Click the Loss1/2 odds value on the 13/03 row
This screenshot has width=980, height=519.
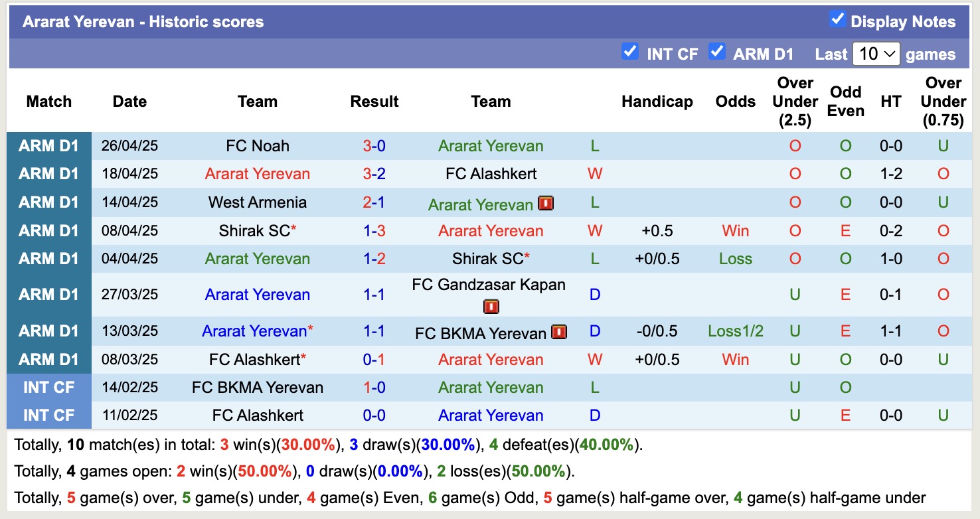(x=735, y=331)
